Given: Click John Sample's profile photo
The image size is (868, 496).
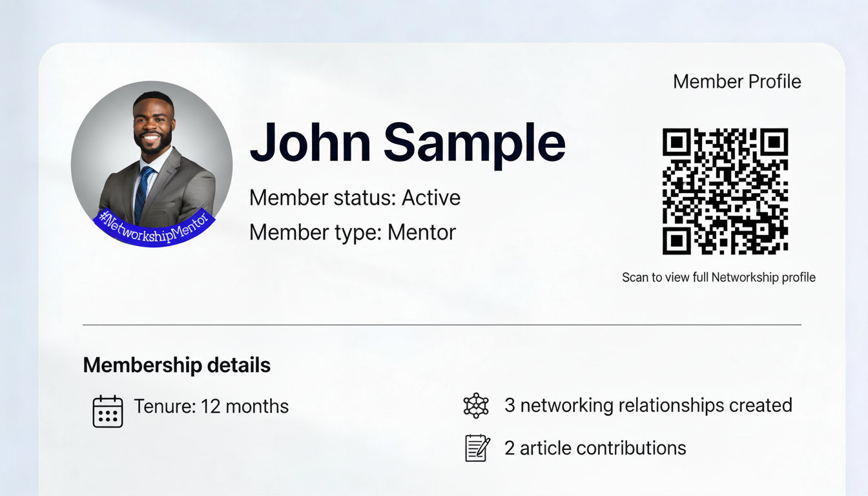Looking at the screenshot, I should pyautogui.click(x=152, y=163).
